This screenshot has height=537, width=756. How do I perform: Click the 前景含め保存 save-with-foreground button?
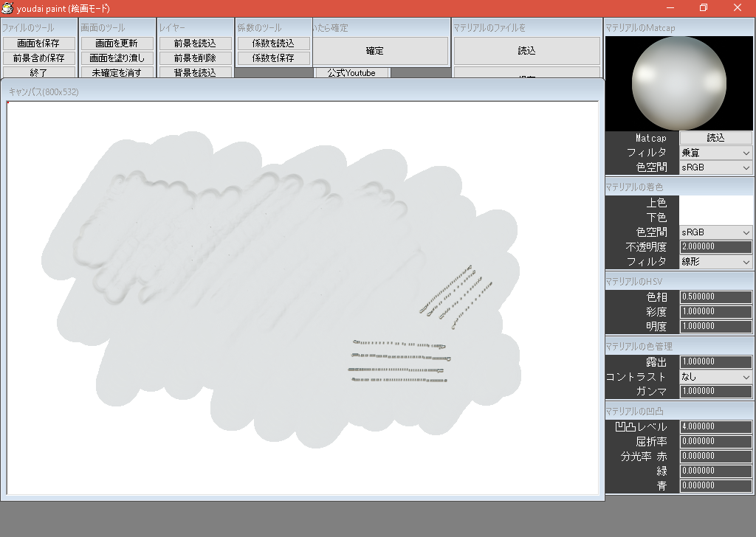[41, 58]
